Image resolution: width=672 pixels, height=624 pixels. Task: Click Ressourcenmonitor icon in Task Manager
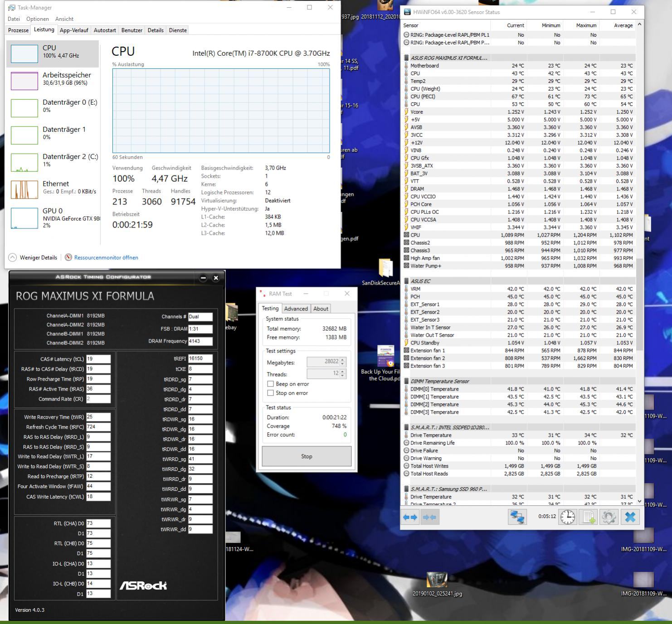(x=68, y=257)
